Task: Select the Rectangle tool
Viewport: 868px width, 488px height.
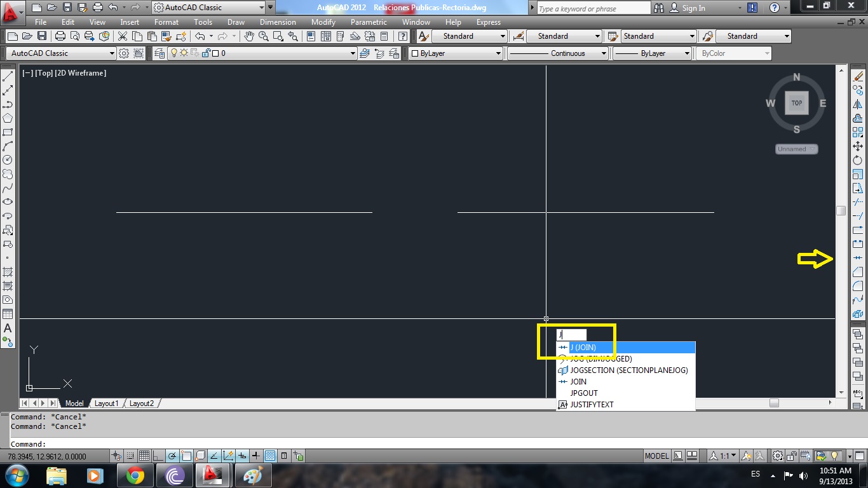Action: [8, 132]
